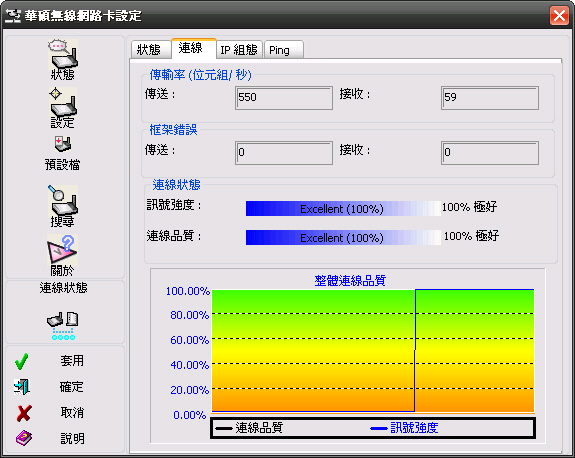The height and width of the screenshot is (458, 575).
Task: Click the 連線狀態 connection status icon
Action: [63, 326]
